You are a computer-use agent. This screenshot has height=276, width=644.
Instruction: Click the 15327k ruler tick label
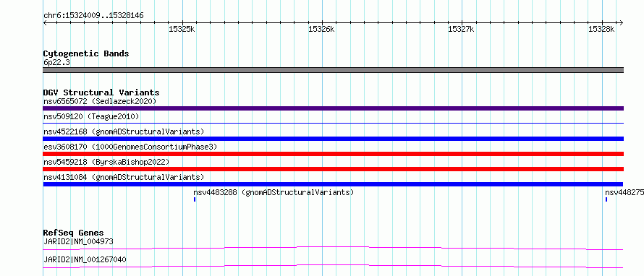(x=461, y=29)
